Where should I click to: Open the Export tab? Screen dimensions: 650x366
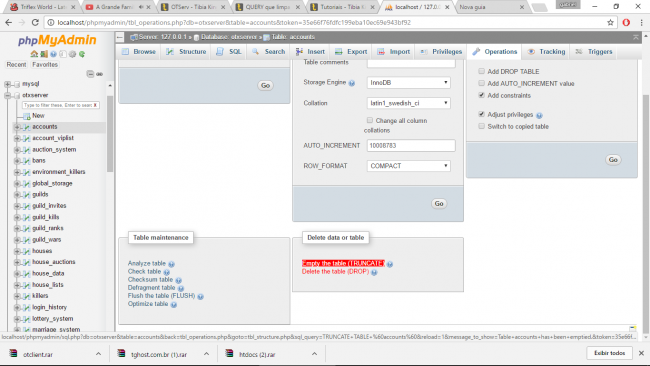[351, 52]
